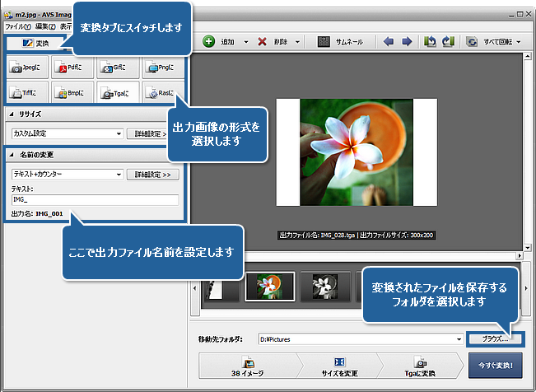Screen dimensions: 536x392
Task: Rotate image left (counter-clockwise) icon
Action: [x=430, y=41]
